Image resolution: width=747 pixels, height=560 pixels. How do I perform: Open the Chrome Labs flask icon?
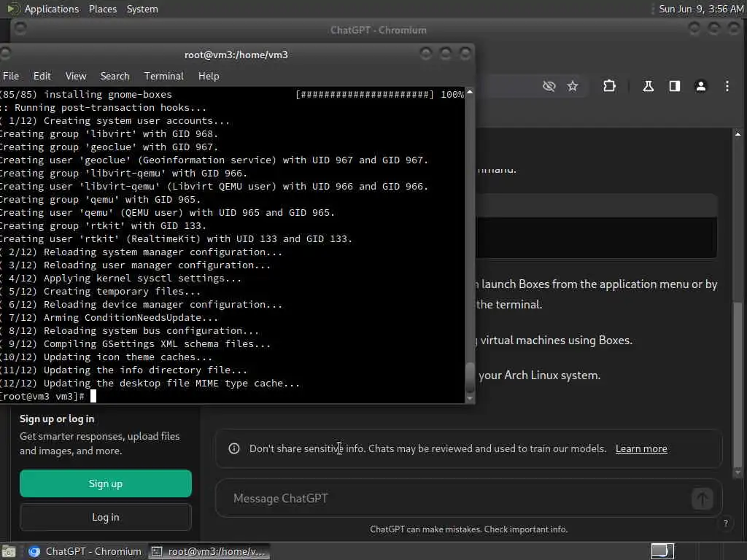pos(648,86)
